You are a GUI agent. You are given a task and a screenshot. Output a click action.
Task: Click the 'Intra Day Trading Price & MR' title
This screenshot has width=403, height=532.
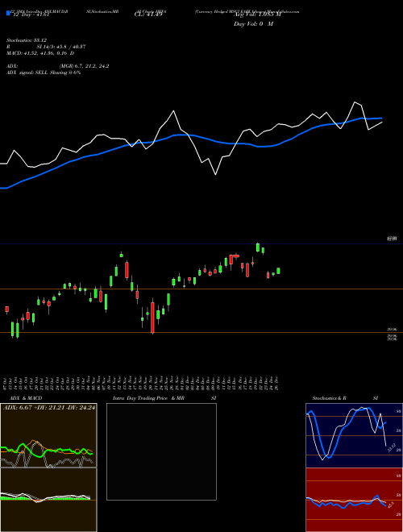(x=149, y=398)
